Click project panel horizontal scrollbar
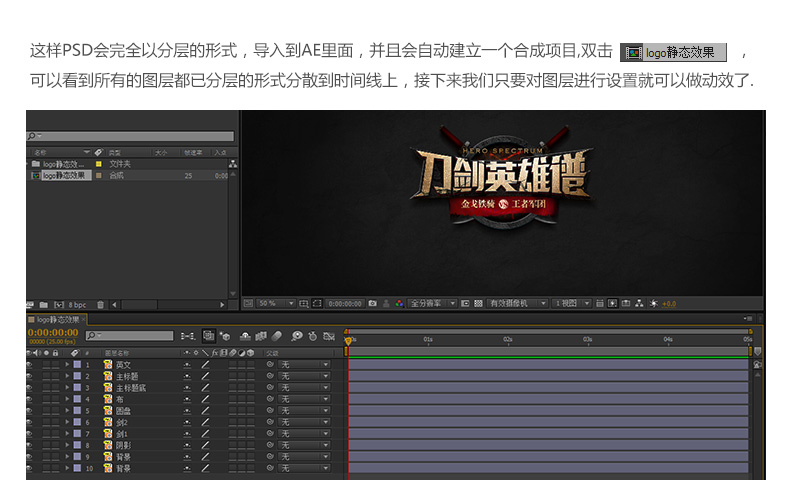This screenshot has width=800, height=495. click(168, 305)
